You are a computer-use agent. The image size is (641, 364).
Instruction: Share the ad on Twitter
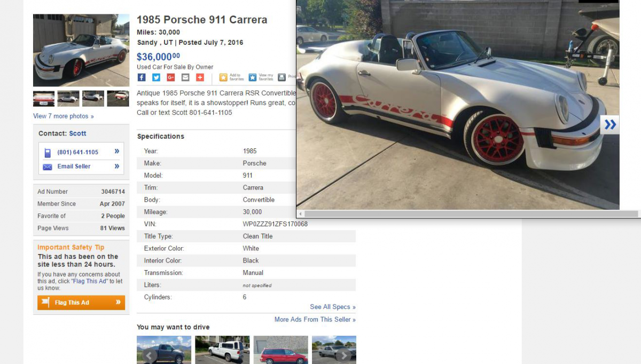click(x=156, y=77)
